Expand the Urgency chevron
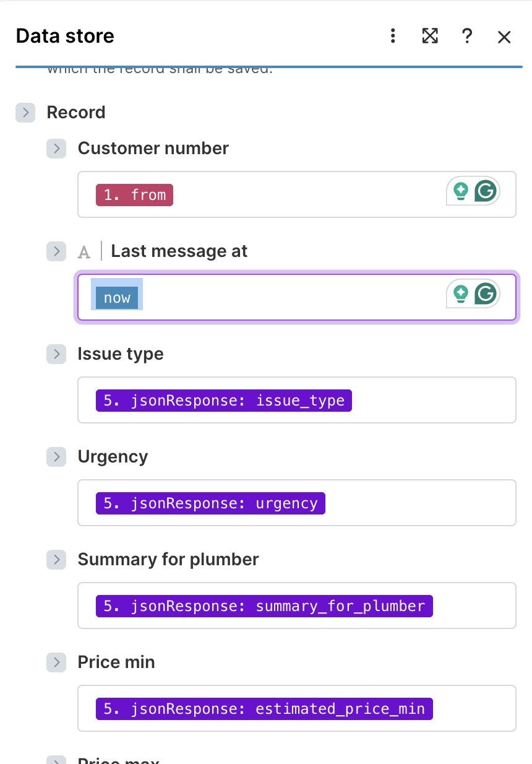The width and height of the screenshot is (532, 764). click(56, 457)
